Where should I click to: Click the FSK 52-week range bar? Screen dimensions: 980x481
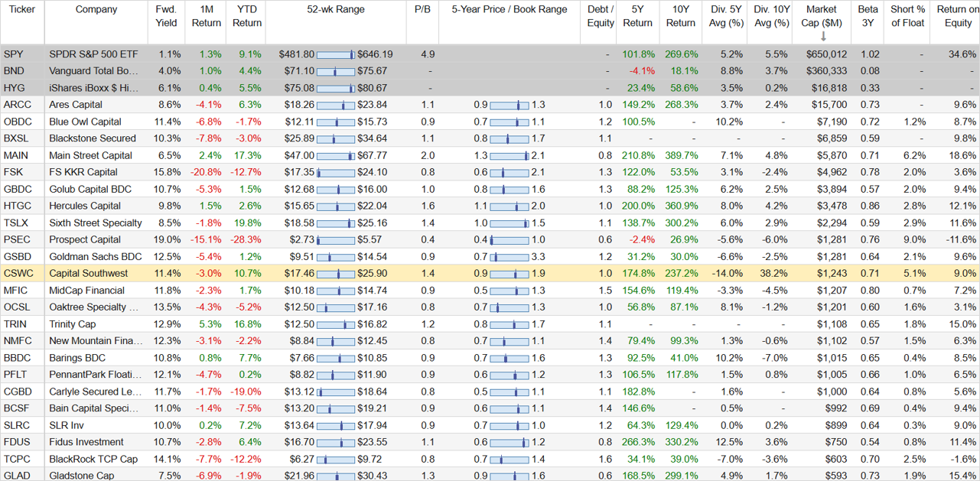pos(336,172)
